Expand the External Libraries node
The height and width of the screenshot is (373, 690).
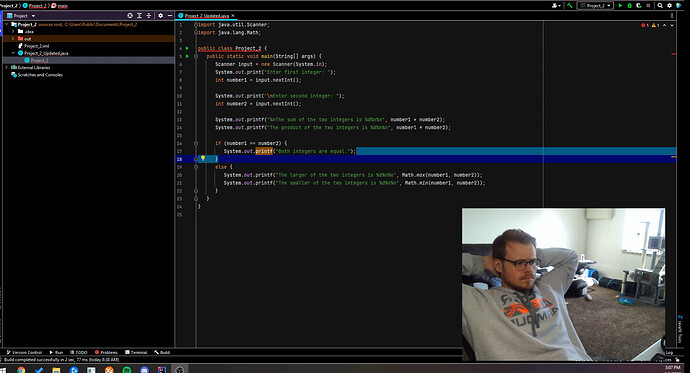pos(6,67)
